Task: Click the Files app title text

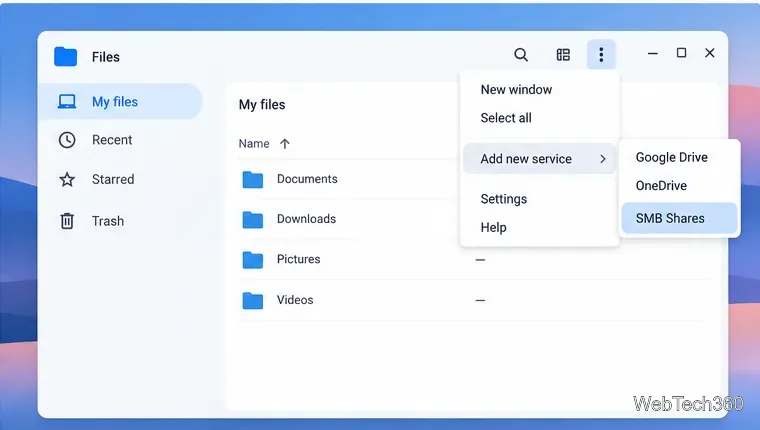Action: pyautogui.click(x=106, y=57)
